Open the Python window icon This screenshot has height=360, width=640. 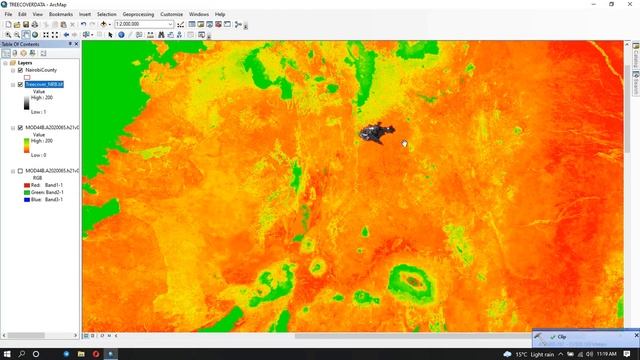coord(227,24)
